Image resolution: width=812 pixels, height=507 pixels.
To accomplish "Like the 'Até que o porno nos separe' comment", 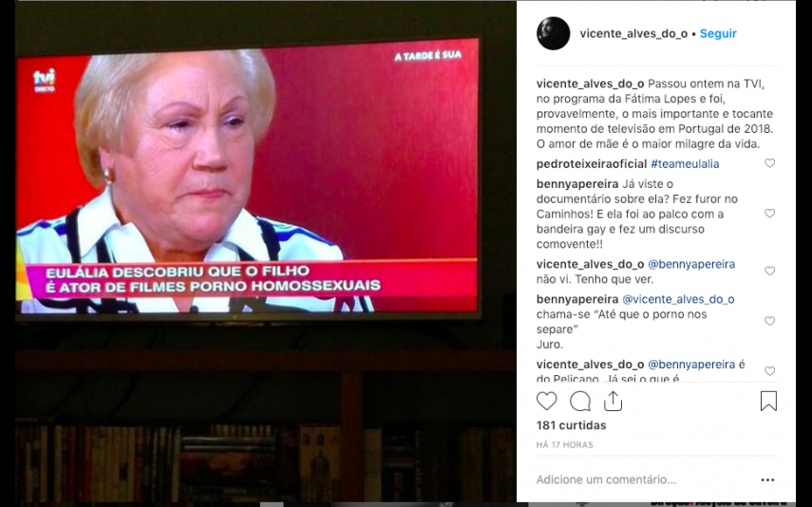I will [769, 321].
